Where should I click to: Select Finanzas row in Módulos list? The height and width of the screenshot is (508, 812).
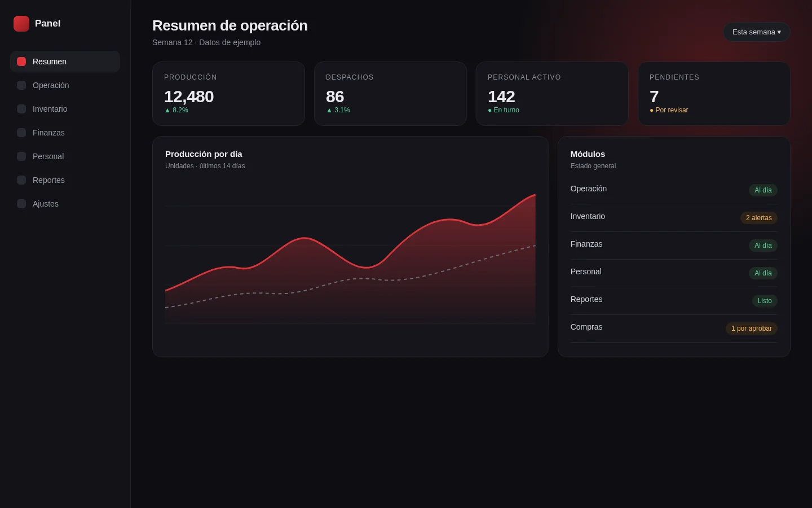pyautogui.click(x=674, y=246)
